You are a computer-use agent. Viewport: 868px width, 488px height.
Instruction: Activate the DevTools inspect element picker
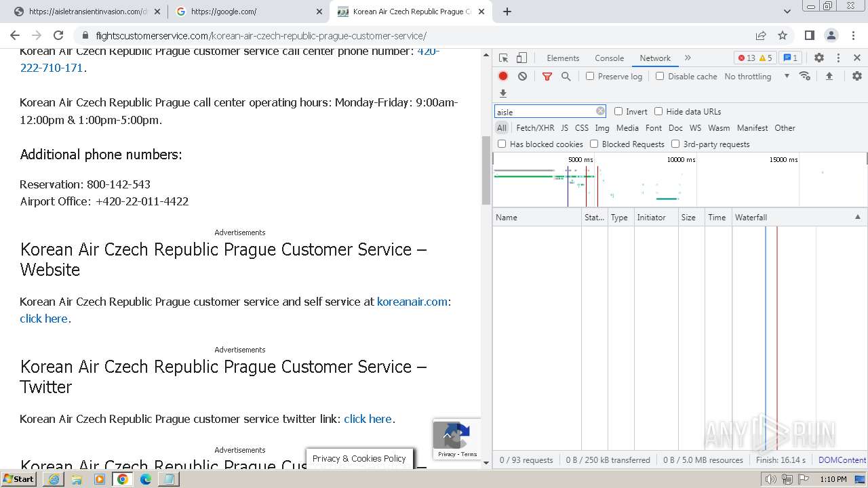(x=503, y=58)
